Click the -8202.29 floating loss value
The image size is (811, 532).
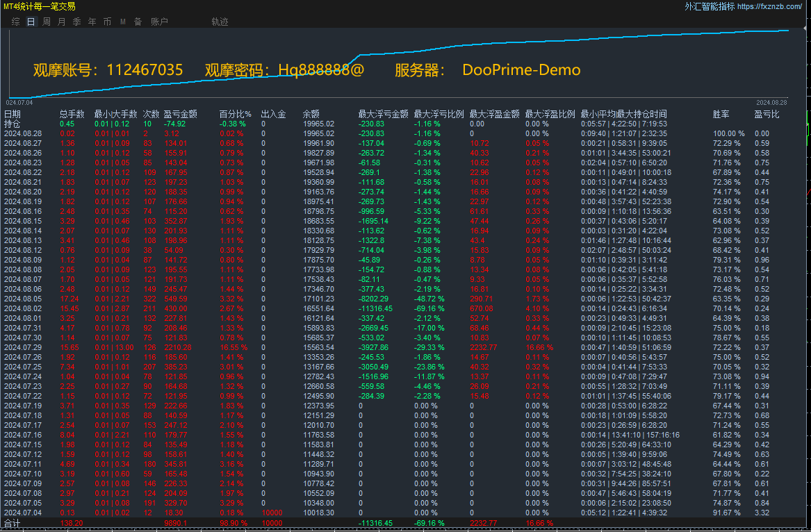point(373,299)
